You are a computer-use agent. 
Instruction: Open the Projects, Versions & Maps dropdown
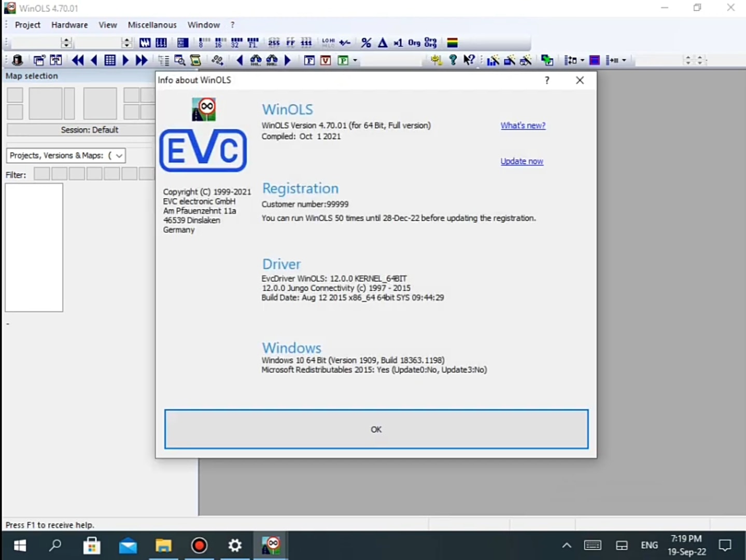[x=119, y=156]
